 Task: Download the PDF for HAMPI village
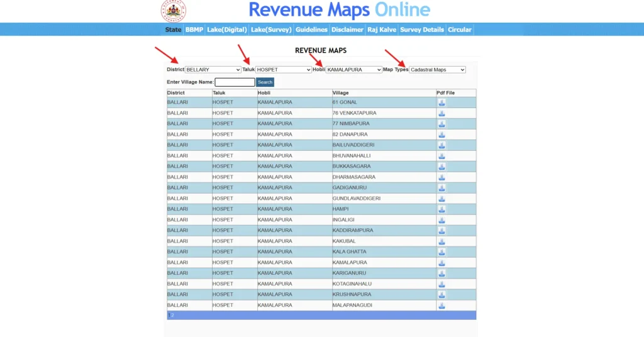tap(441, 209)
